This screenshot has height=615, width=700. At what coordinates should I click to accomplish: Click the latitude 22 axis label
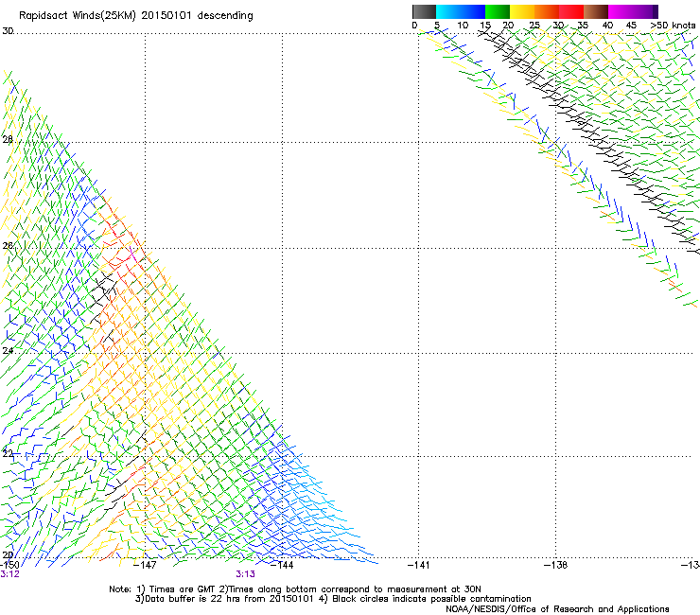point(8,453)
